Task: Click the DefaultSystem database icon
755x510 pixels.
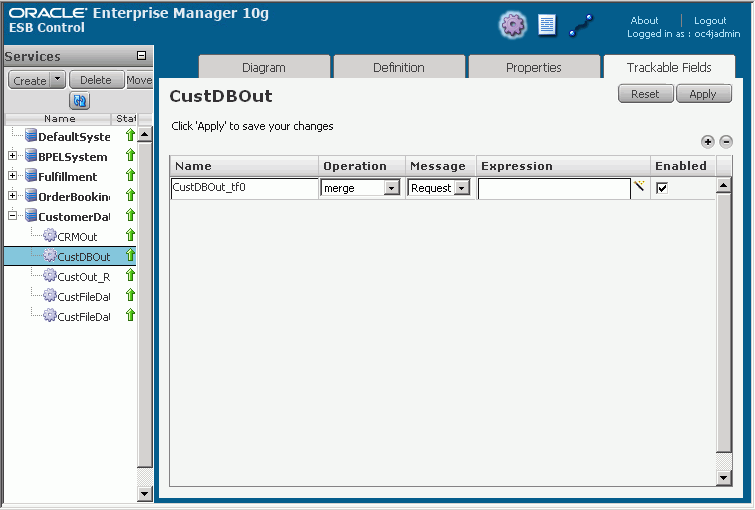Action: [x=31, y=135]
